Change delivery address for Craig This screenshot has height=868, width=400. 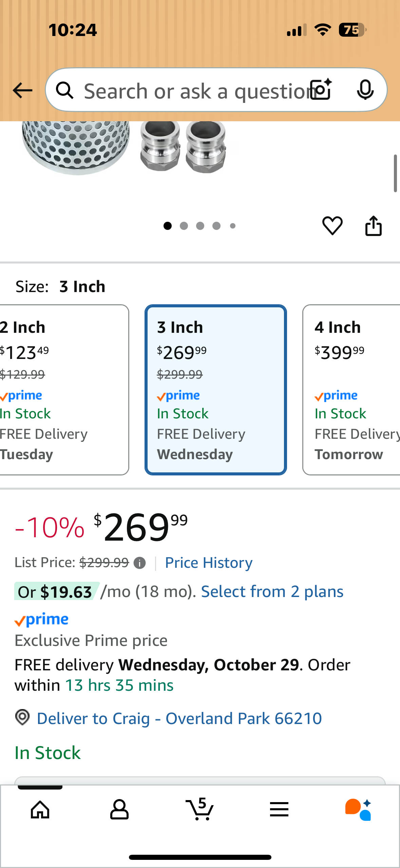[179, 718]
